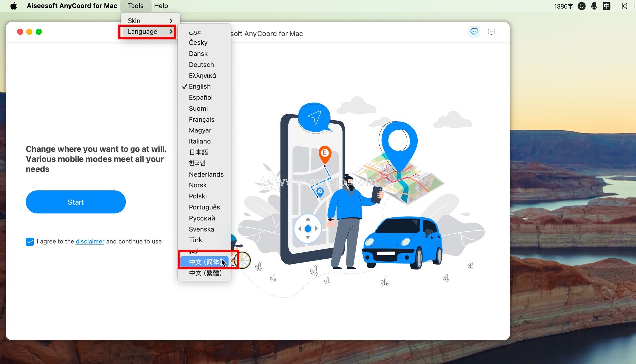
Task: Select 中文 (简体) Simplified Chinese
Action: 204,262
